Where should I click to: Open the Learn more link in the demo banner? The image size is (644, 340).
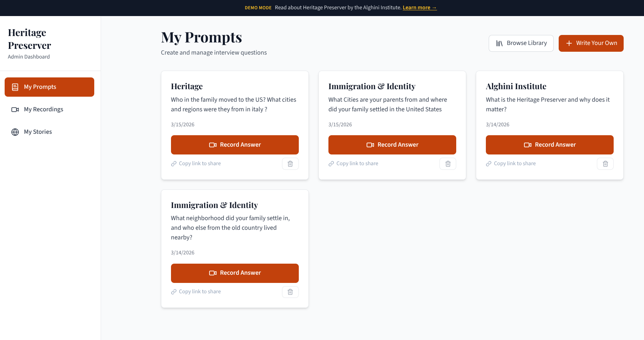click(420, 7)
